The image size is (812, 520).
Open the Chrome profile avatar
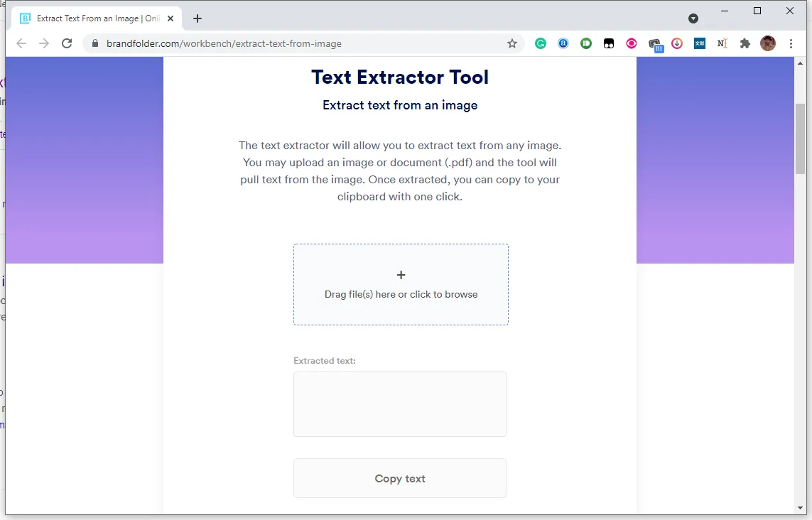point(768,43)
